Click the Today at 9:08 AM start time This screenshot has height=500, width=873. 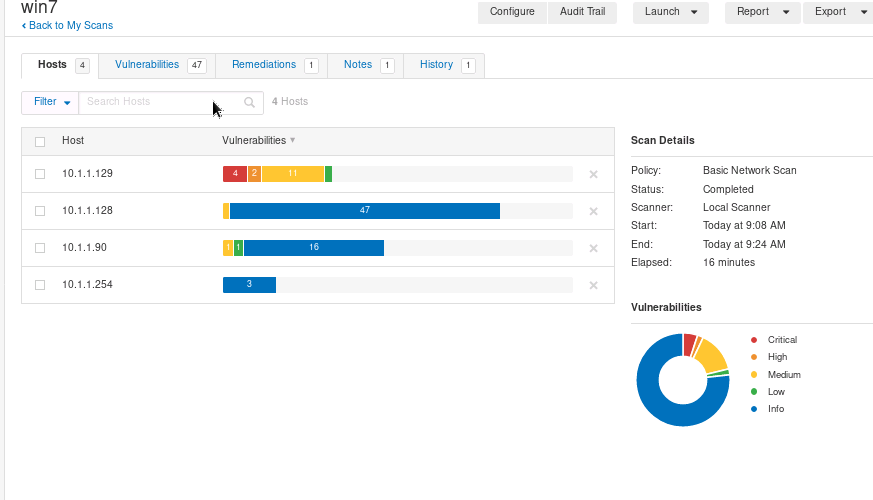tap(744, 226)
